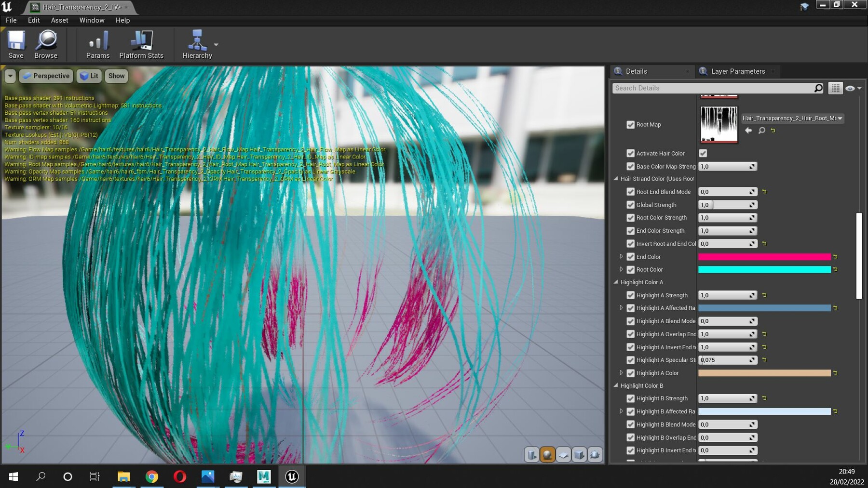Open the Root Map texture asset dropdown
Viewport: 868px width, 488px height.
[x=792, y=118]
